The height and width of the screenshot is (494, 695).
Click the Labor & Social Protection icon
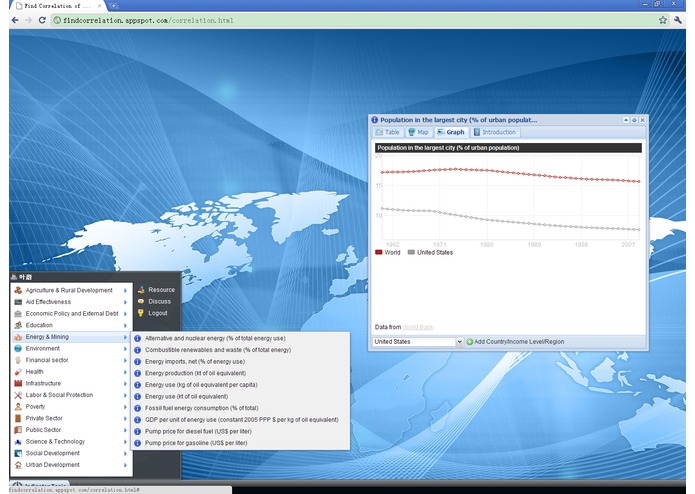coord(18,395)
